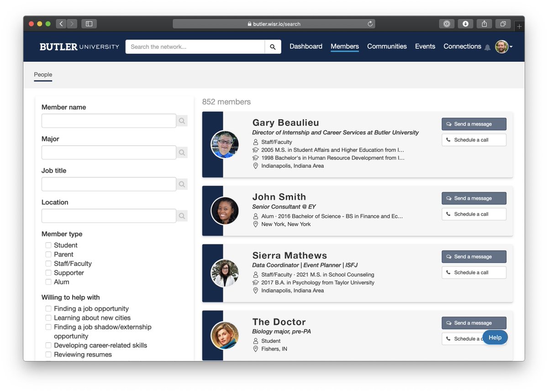Click the search icon beside the Major field
The width and height of the screenshot is (548, 392).
pos(182,152)
